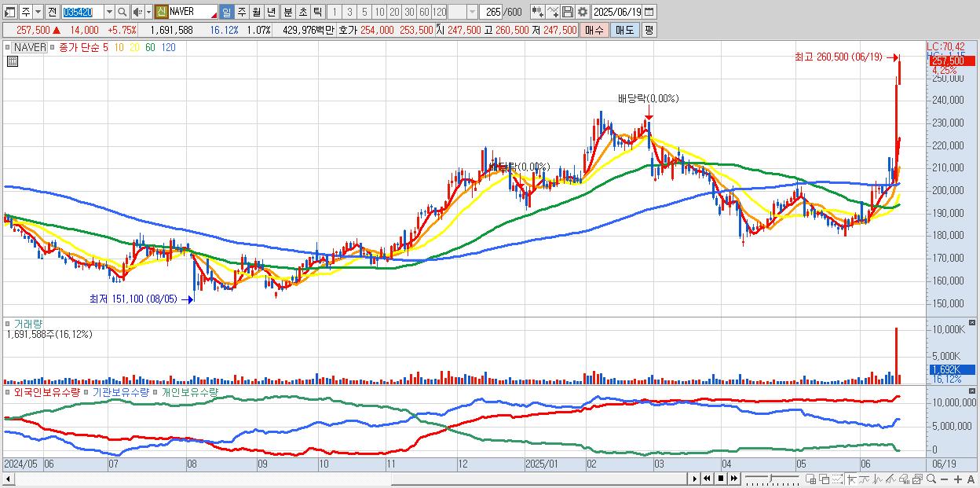Close the holdings panel with its X box

(x=971, y=390)
